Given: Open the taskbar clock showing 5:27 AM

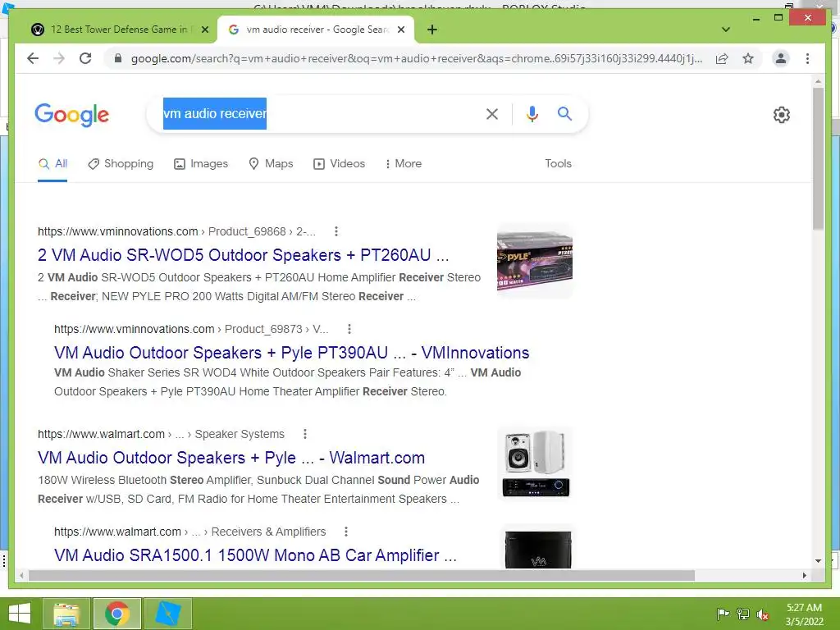Looking at the screenshot, I should coord(804,614).
